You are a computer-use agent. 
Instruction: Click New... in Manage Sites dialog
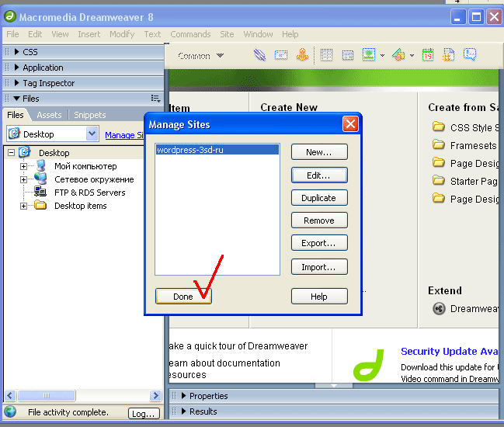point(319,151)
